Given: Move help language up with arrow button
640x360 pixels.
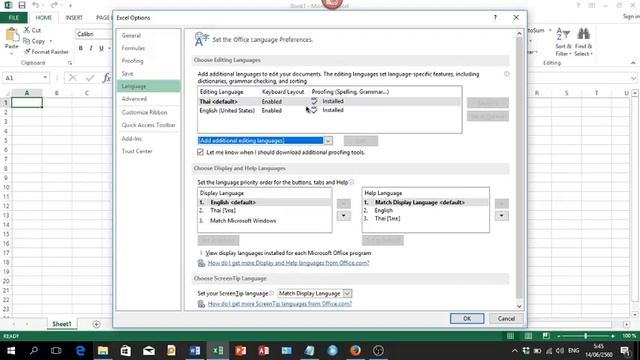Looking at the screenshot, I should click(x=502, y=204).
